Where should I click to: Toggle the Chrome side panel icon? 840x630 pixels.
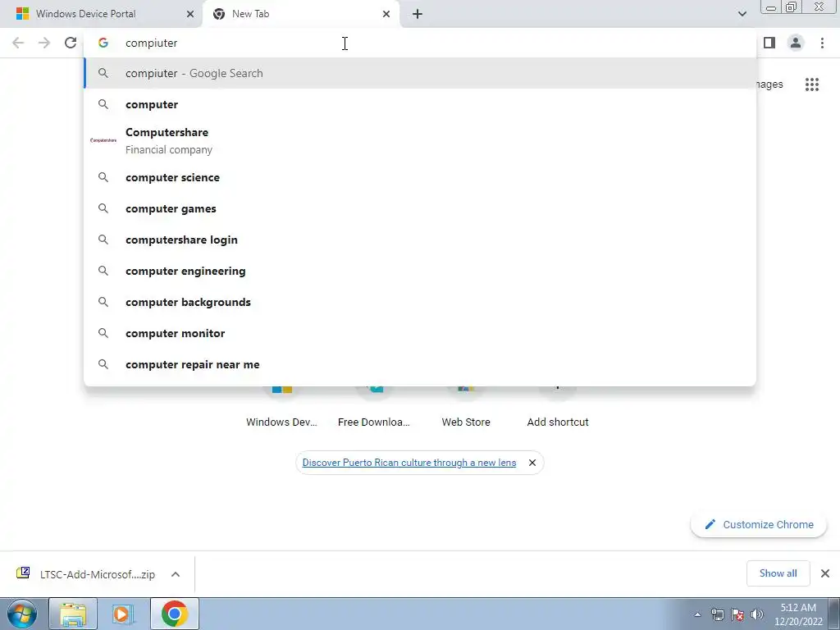click(x=769, y=43)
